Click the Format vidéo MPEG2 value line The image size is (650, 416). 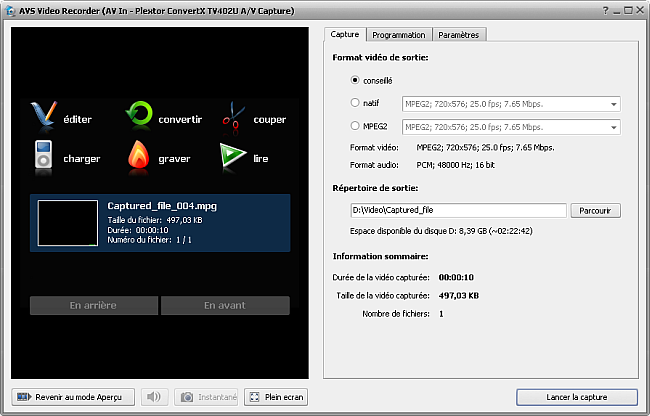(485, 147)
